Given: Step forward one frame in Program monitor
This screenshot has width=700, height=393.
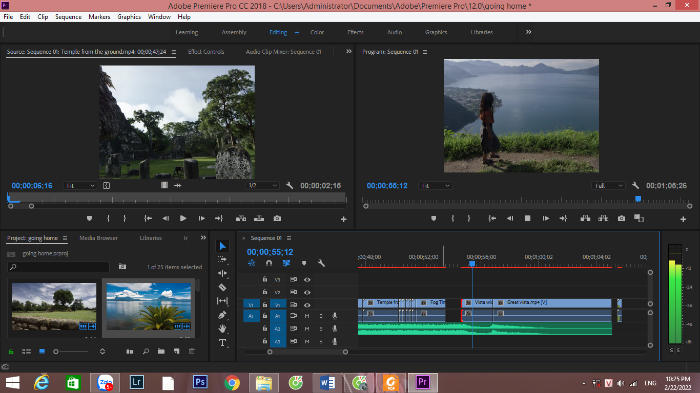Looking at the screenshot, I should pos(546,218).
